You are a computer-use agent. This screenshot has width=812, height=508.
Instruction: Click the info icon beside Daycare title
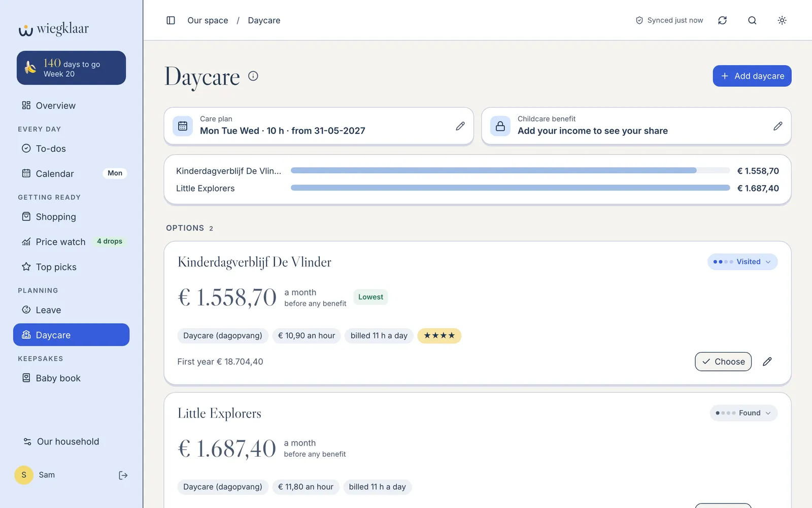(x=253, y=76)
